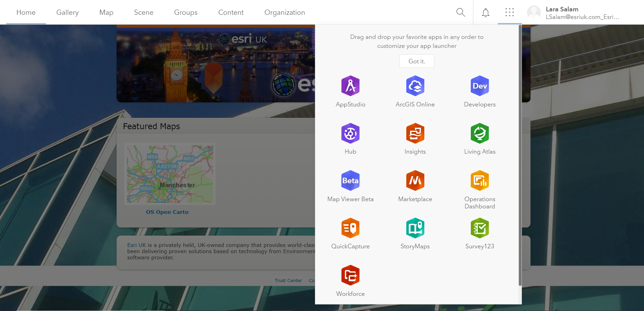
Task: Launch the Insights app
Action: click(415, 133)
